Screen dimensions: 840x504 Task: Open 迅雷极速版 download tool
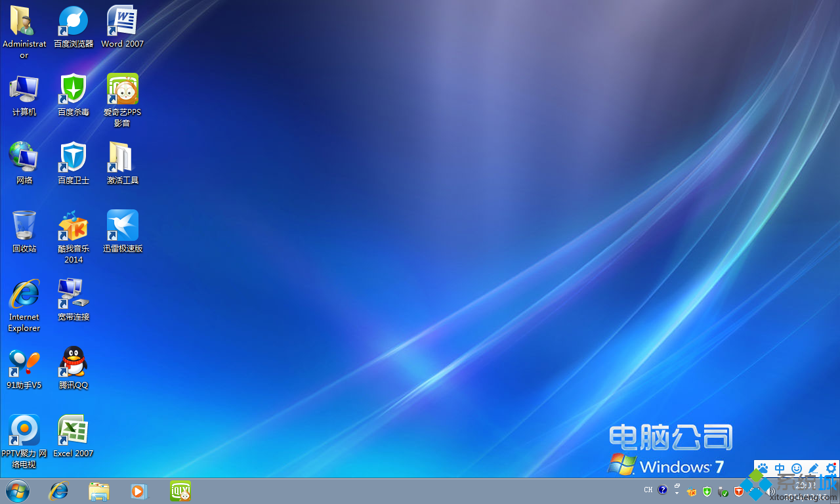point(122,225)
